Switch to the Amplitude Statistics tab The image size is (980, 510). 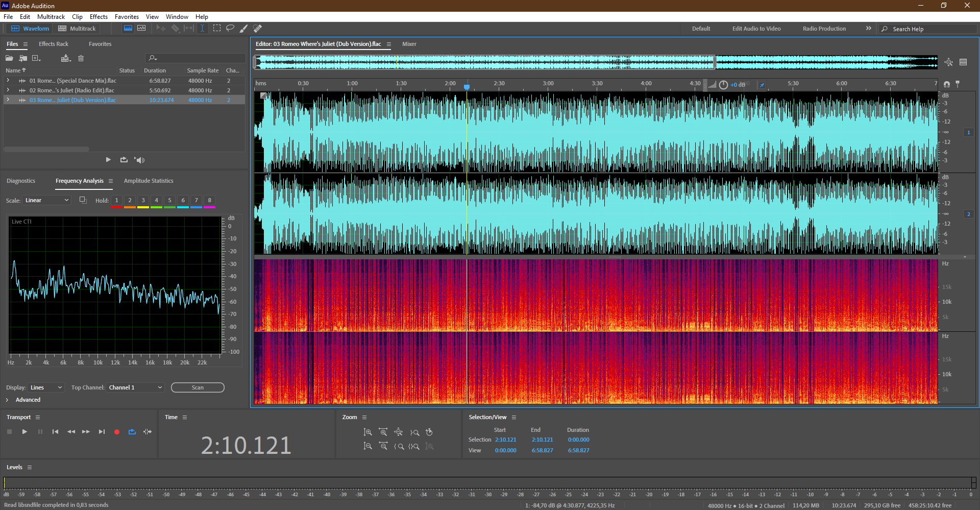(x=149, y=181)
